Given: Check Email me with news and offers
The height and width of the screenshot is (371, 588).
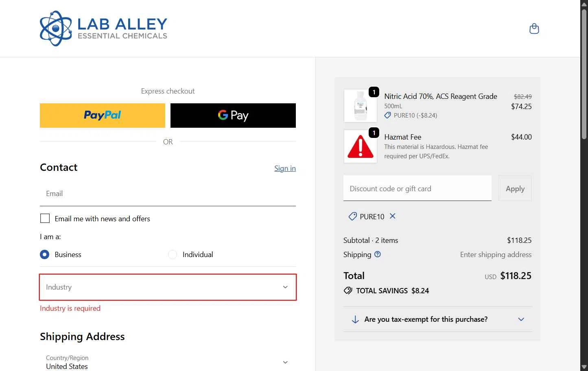Looking at the screenshot, I should pyautogui.click(x=45, y=218).
